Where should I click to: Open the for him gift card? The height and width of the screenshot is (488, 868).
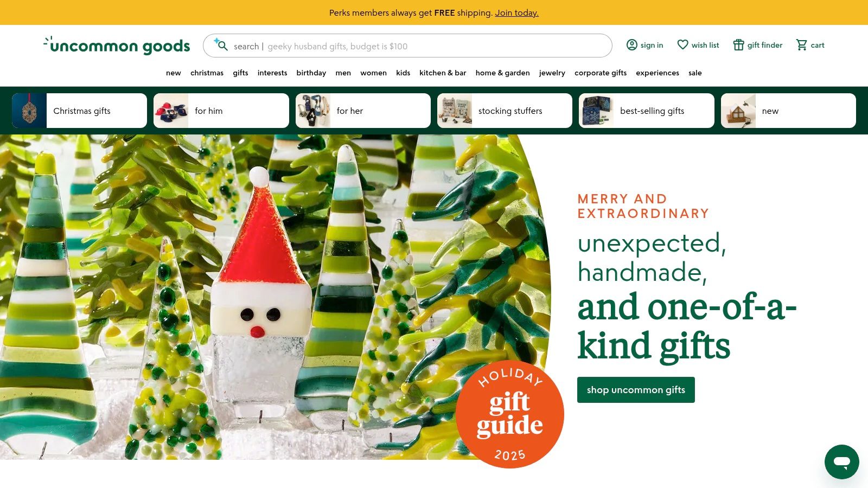coord(221,111)
